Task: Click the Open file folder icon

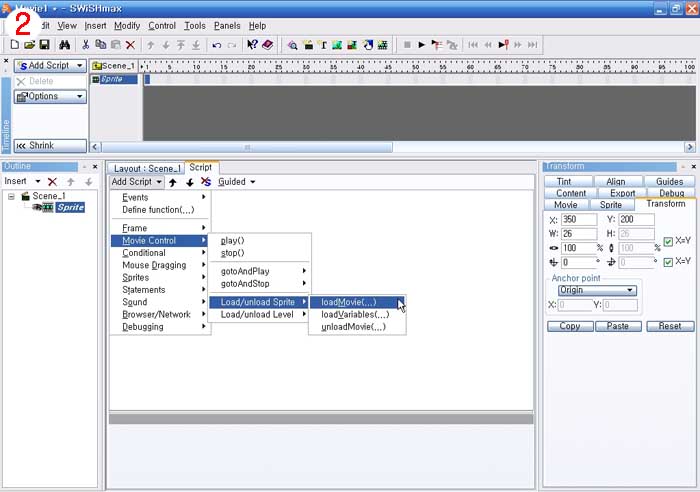Action: pyautogui.click(x=29, y=45)
